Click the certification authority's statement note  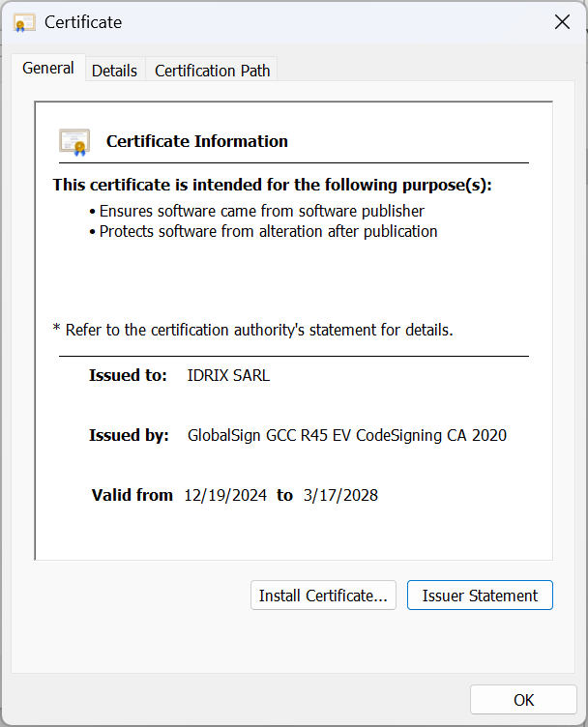[252, 330]
